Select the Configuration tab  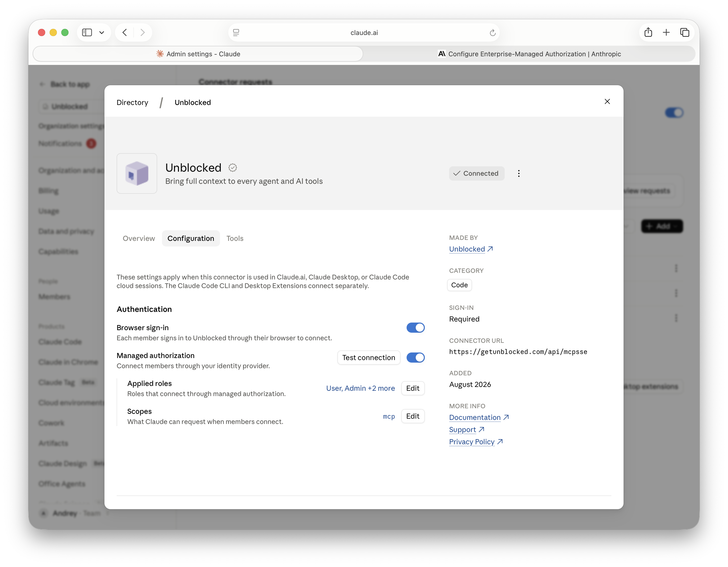pyautogui.click(x=191, y=238)
